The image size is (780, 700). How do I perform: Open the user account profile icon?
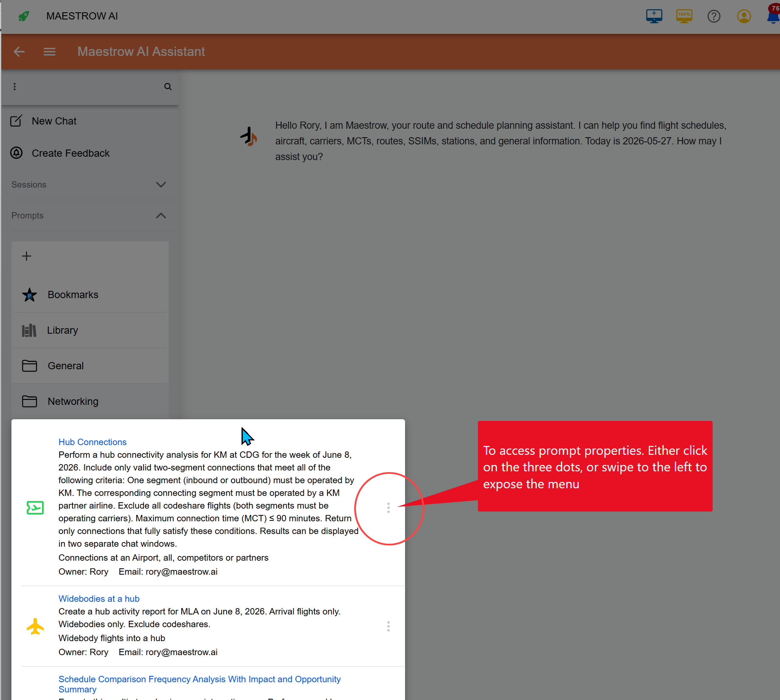click(x=744, y=16)
